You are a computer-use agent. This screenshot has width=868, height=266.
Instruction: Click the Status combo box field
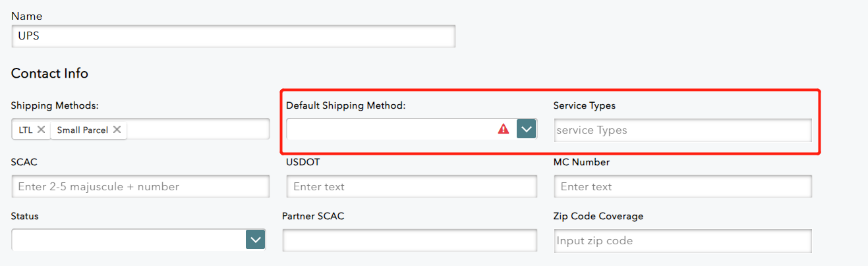(x=129, y=240)
